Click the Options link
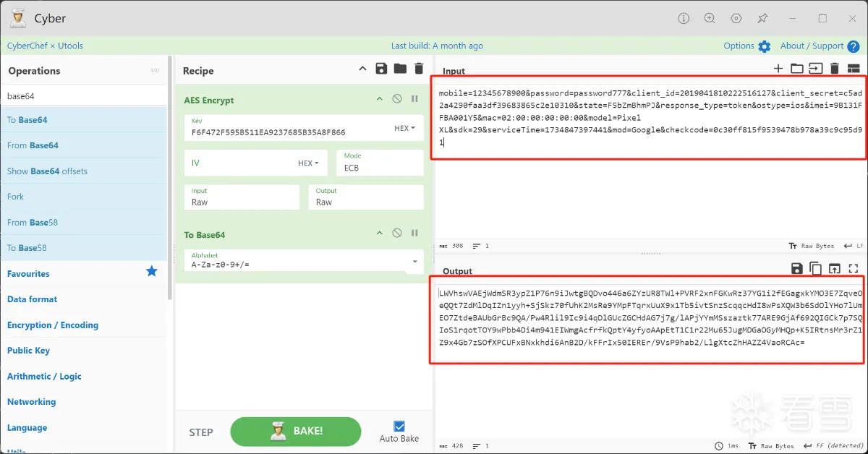This screenshot has width=868, height=454. click(739, 46)
